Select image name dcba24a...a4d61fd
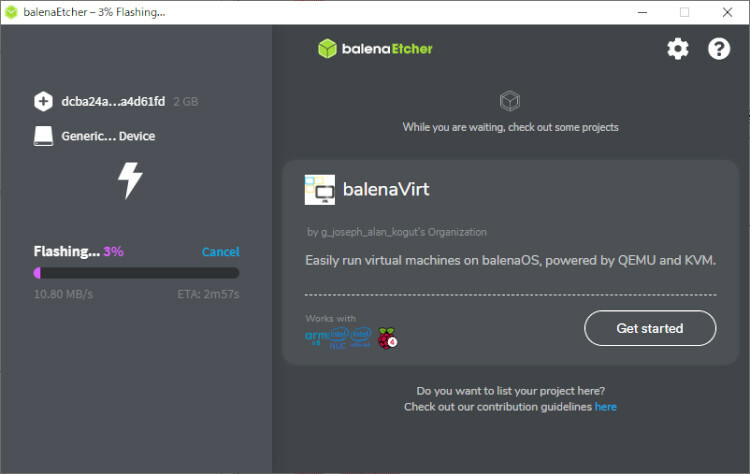The height and width of the screenshot is (474, 750). tap(113, 101)
